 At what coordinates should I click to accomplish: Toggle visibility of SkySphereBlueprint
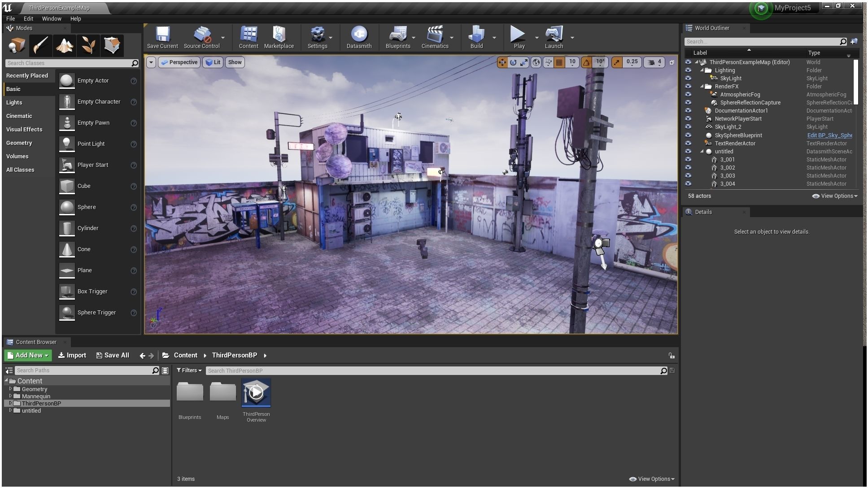point(688,135)
